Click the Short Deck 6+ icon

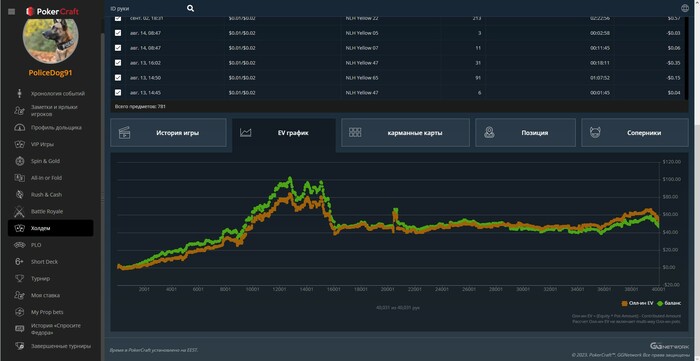point(19,261)
